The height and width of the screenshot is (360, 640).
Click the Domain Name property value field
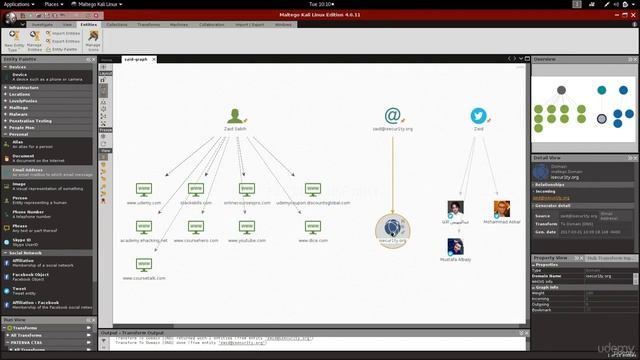point(609,276)
